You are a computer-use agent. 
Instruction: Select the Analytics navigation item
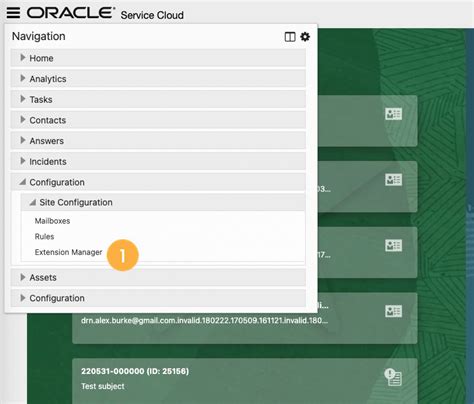158,79
